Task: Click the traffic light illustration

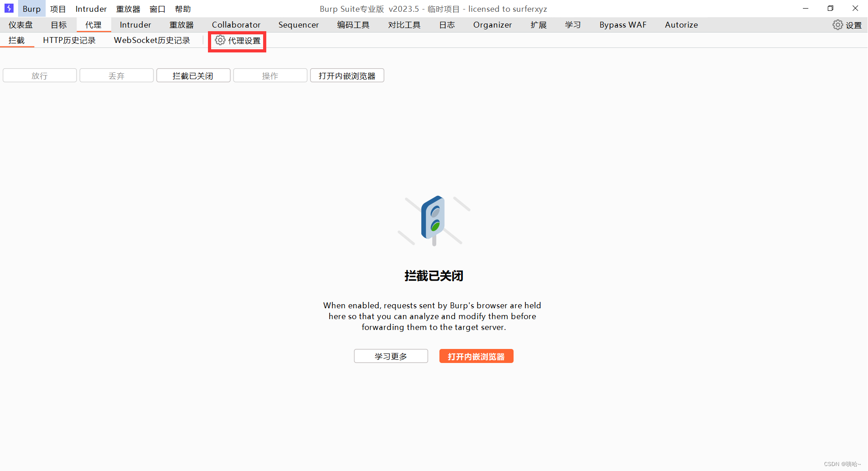Action: (434, 220)
